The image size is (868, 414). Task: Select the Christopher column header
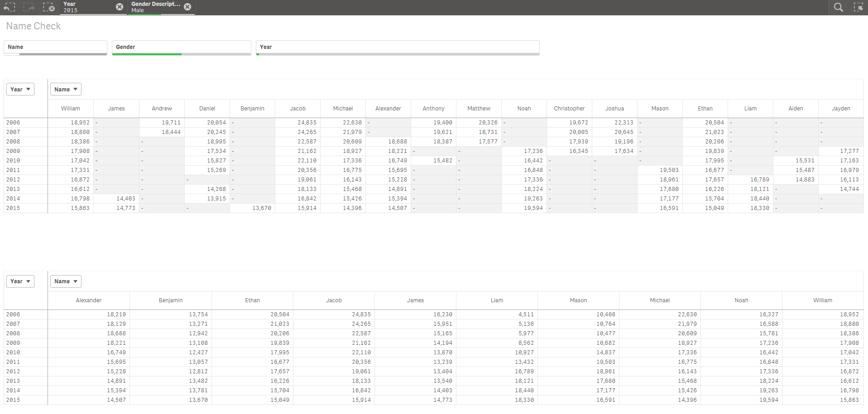click(569, 109)
